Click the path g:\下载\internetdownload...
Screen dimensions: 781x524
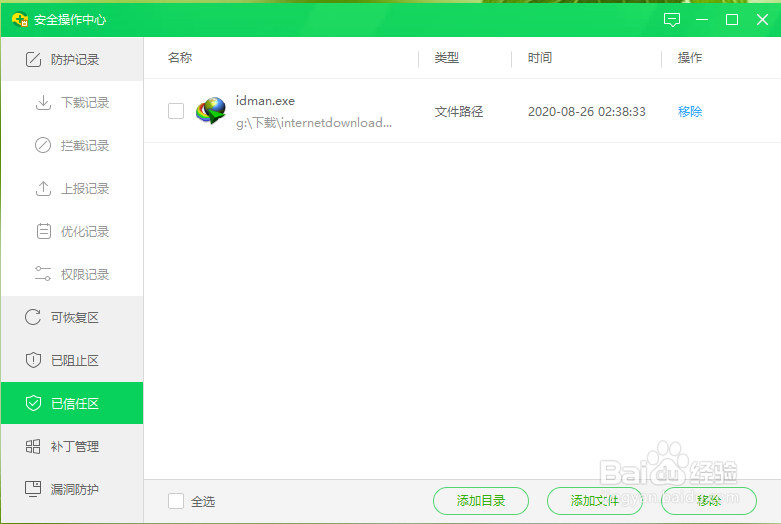tap(314, 123)
